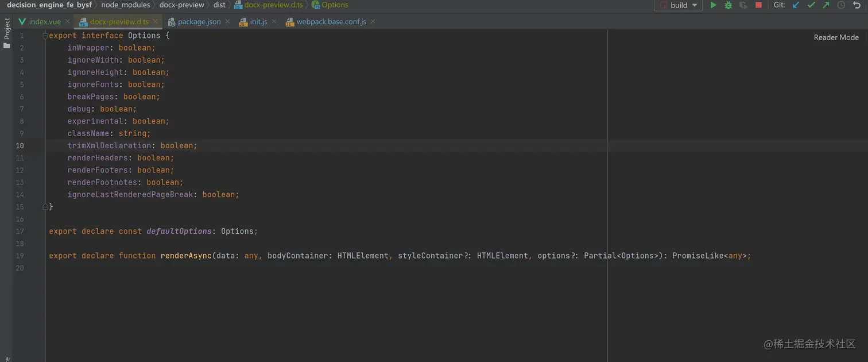Click the closing fold marker on line 15
Image resolution: width=868 pixels, height=362 pixels.
45,207
